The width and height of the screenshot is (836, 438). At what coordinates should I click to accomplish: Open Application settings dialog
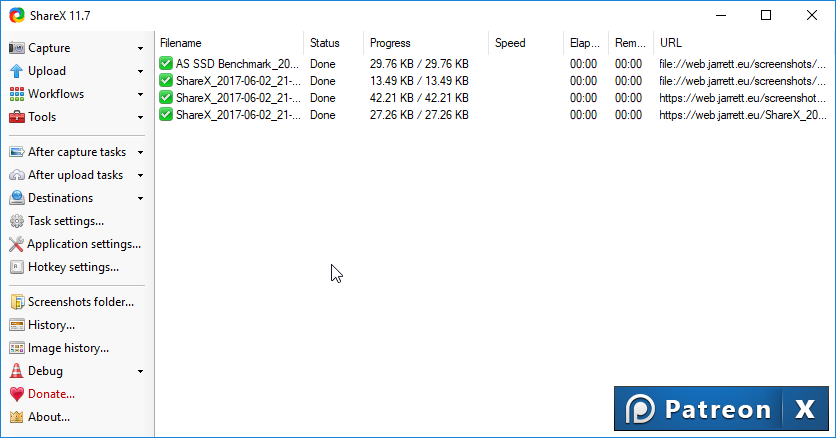(84, 244)
